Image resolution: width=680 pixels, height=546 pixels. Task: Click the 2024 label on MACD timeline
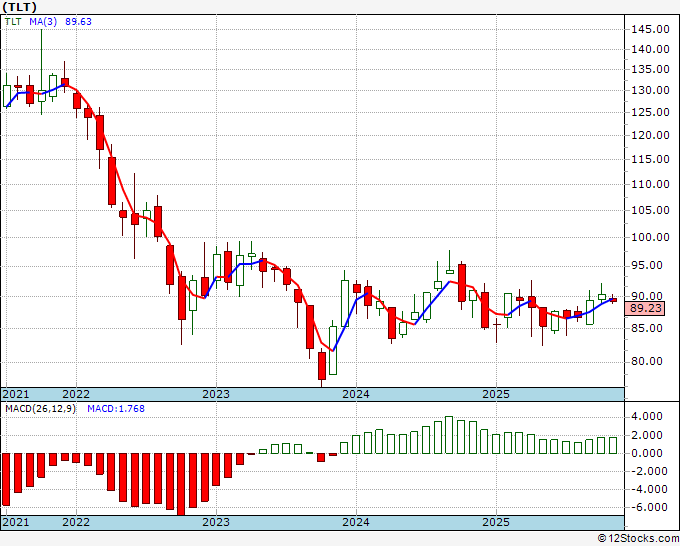[x=356, y=522]
